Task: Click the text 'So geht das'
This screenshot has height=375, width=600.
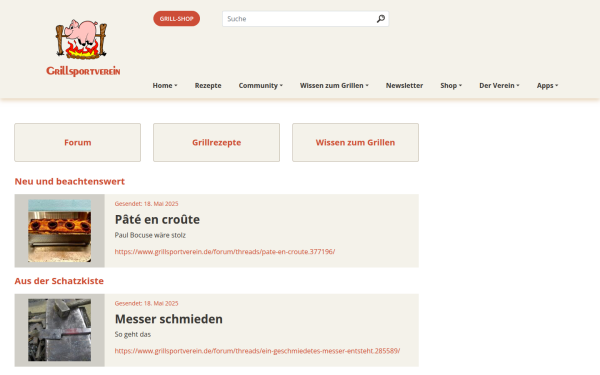Action: [x=133, y=334]
